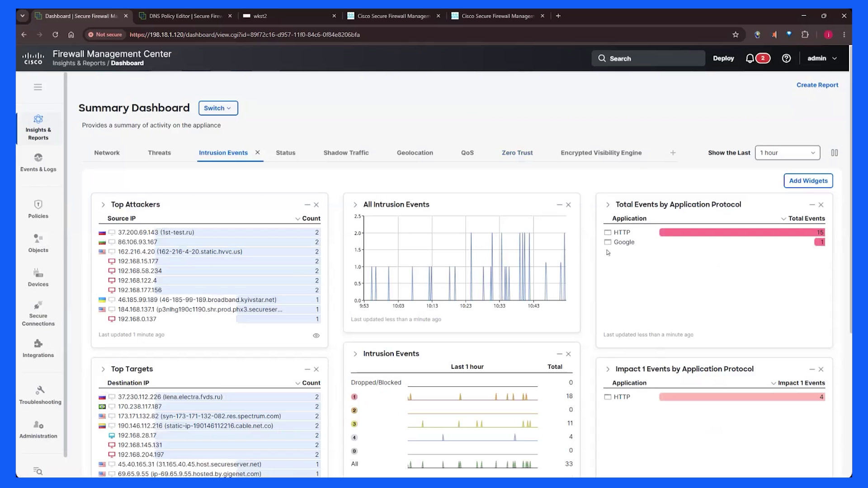Image resolution: width=868 pixels, height=488 pixels.
Task: Focus the Search input field
Action: (x=648, y=58)
